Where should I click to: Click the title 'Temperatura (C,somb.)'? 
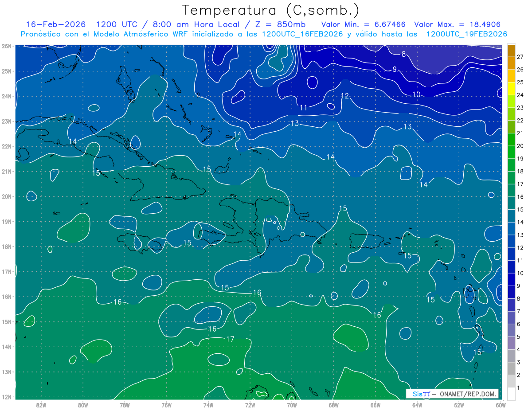pyautogui.click(x=271, y=10)
